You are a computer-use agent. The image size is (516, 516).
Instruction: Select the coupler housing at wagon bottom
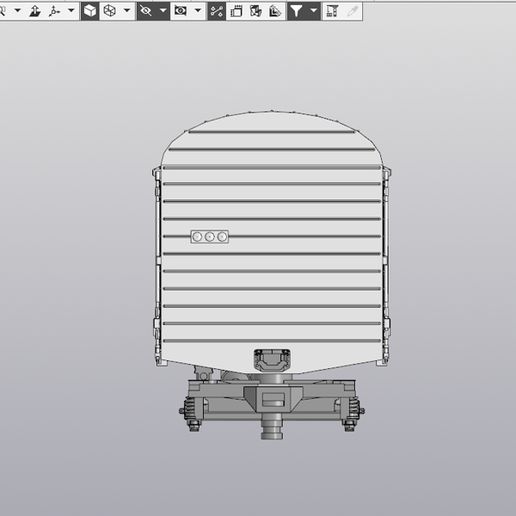click(272, 360)
